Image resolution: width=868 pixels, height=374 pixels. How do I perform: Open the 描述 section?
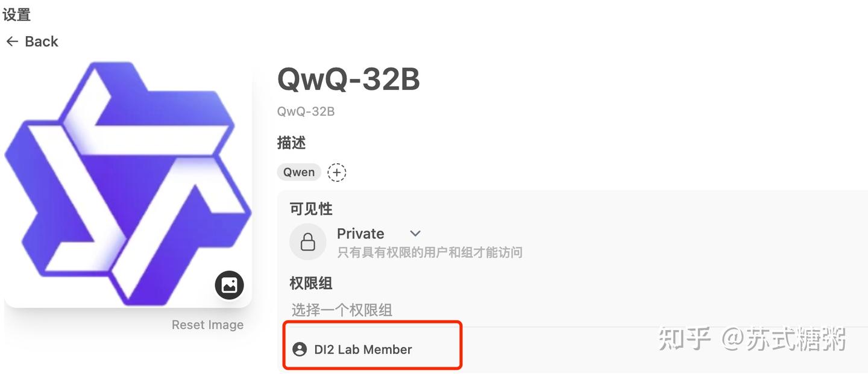click(x=291, y=143)
